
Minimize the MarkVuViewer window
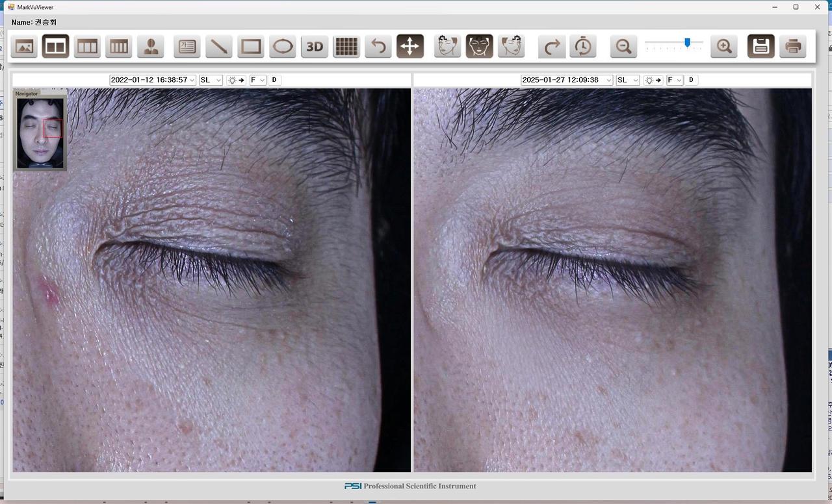tap(775, 7)
